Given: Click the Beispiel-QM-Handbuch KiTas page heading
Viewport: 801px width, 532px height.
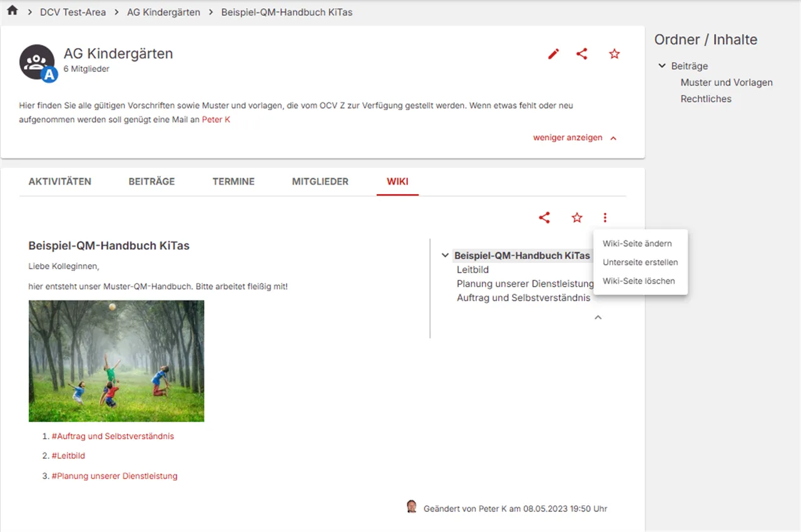Looking at the screenshot, I should [x=109, y=245].
